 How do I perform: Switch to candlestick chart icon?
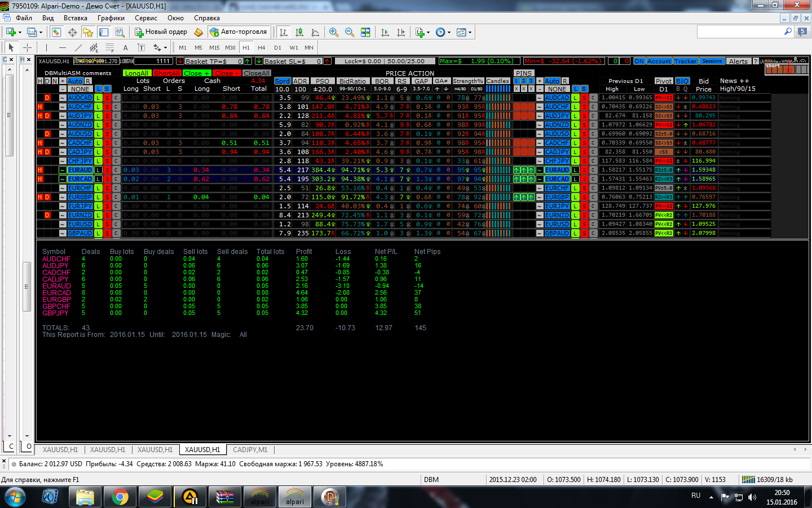pos(299,32)
